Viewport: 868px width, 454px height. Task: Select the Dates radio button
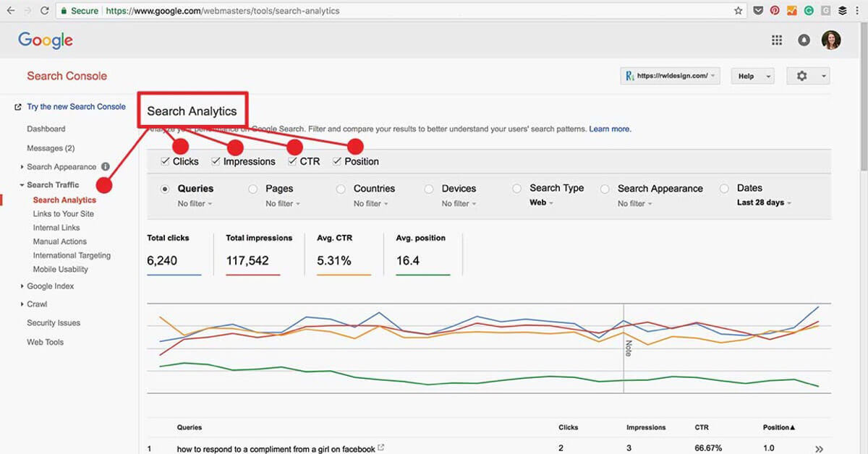[x=724, y=188]
